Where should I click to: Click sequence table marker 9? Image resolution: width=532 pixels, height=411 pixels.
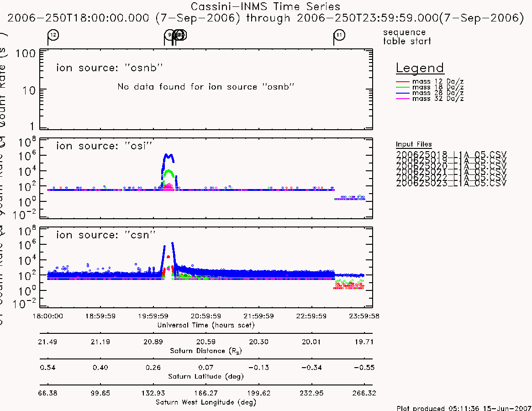click(169, 35)
